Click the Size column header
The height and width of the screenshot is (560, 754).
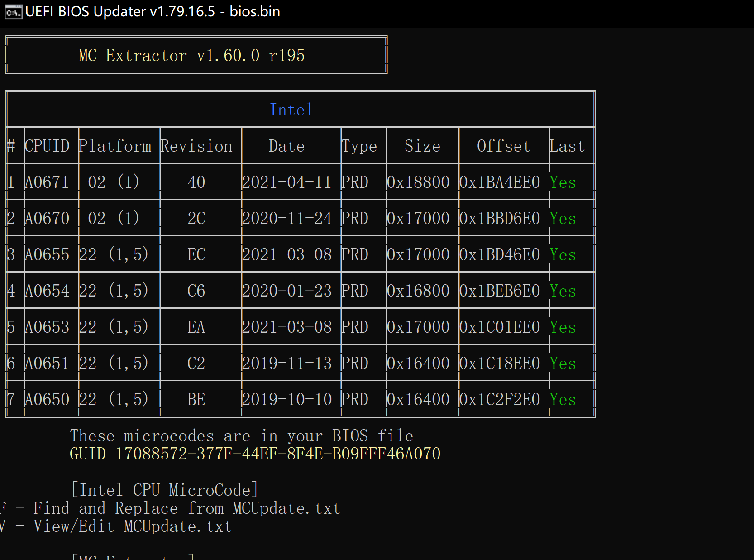pos(423,146)
